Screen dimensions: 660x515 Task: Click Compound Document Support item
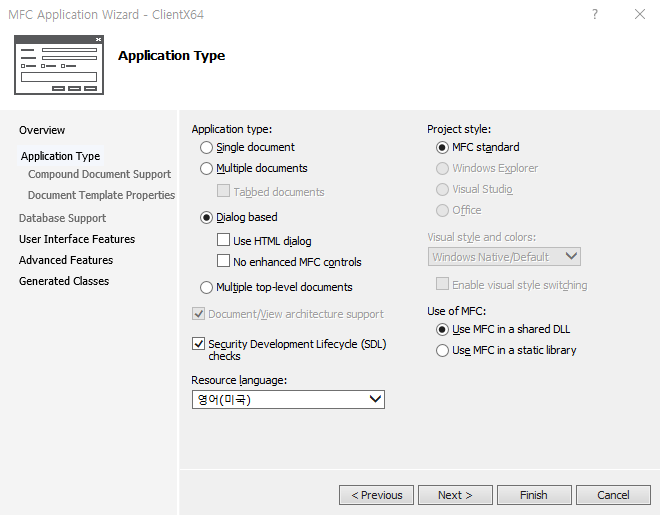[x=99, y=174]
